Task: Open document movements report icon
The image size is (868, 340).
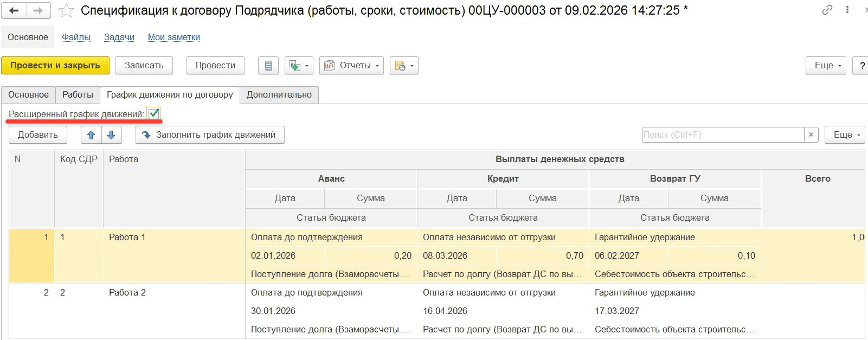Action: coord(268,66)
